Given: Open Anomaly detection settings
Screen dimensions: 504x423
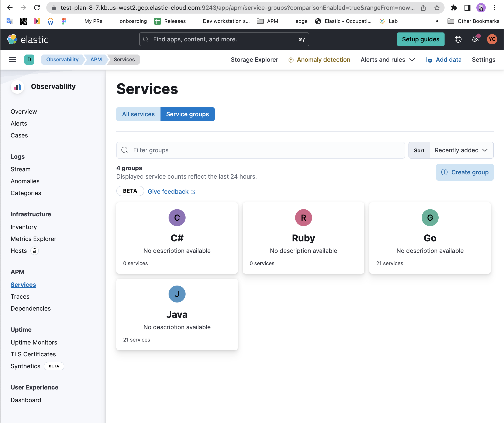Looking at the screenshot, I should click(319, 59).
